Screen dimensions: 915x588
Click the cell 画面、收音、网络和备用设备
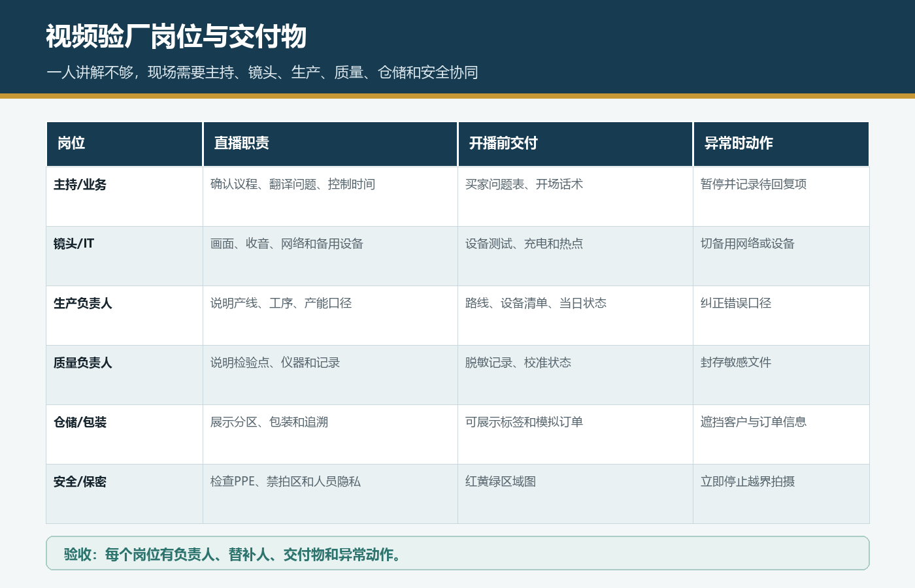click(330, 256)
